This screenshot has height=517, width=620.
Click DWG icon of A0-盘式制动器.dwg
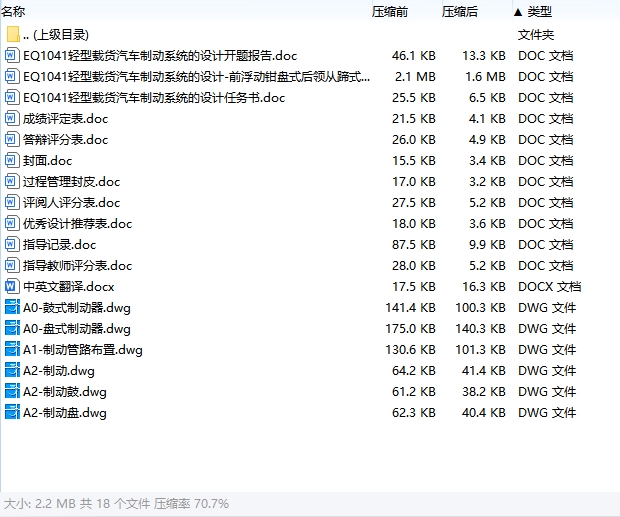click(12, 328)
